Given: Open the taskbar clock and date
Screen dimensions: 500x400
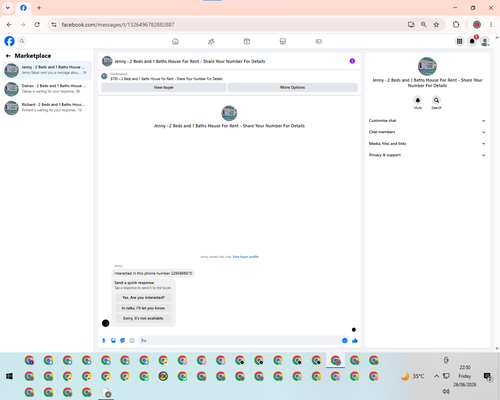Looking at the screenshot, I should 465,376.
